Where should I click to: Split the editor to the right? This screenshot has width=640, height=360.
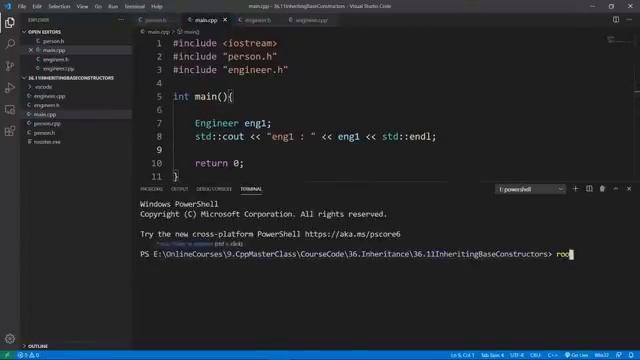pyautogui.click(x=616, y=20)
